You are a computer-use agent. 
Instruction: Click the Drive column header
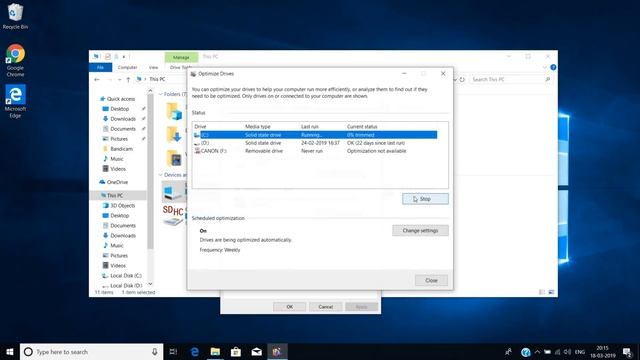[200, 127]
